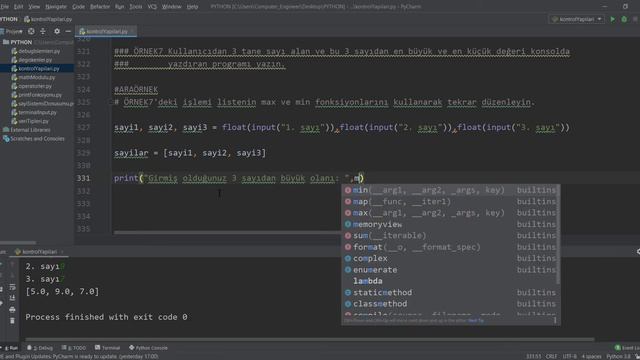Run the kontrolYapilari configuration with green play
Image resolution: width=640 pixels, height=360 pixels.
click(612, 19)
